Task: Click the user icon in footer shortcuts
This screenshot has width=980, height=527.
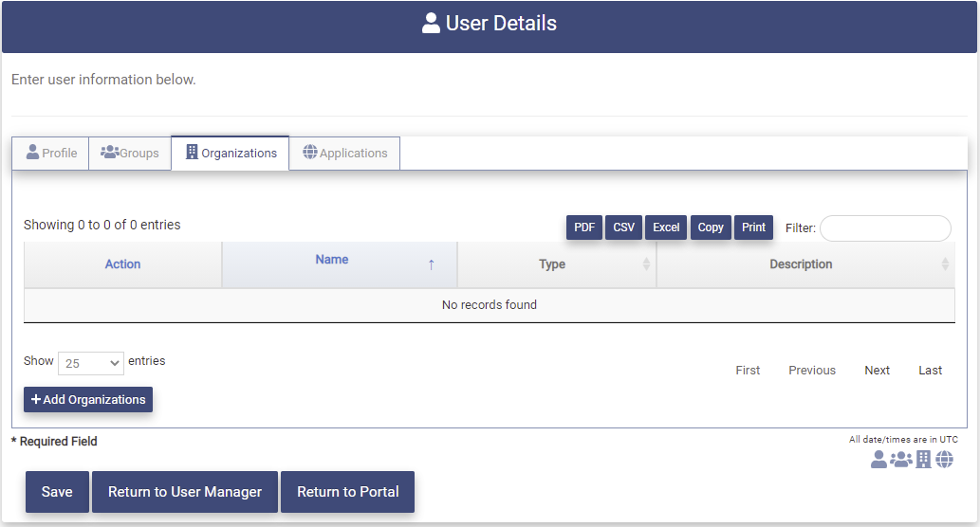Action: [878, 460]
